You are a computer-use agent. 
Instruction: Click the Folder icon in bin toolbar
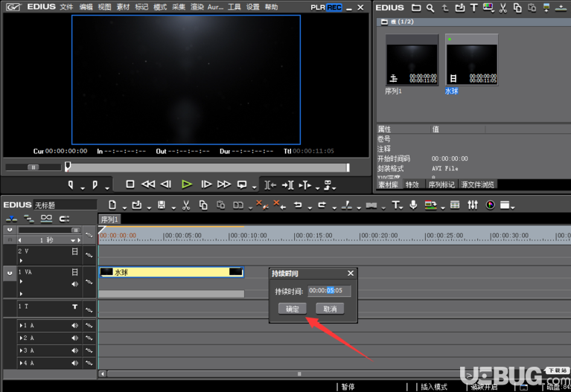[x=416, y=7]
